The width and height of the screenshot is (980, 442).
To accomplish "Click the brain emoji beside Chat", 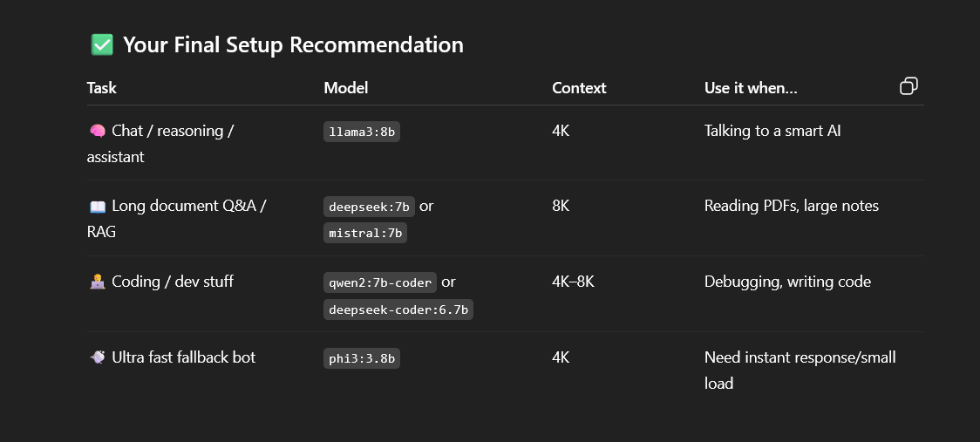I will 97,131.
